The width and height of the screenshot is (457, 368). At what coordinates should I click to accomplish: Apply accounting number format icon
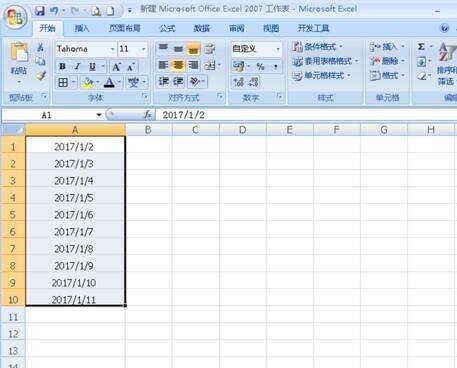click(239, 66)
